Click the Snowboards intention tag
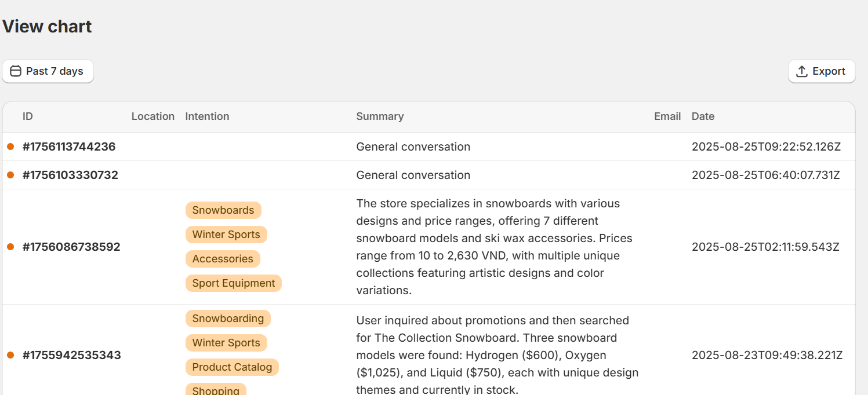 [223, 210]
